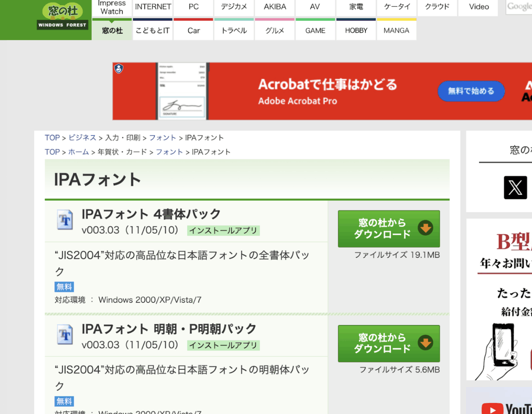Screen dimensions: 532x414
Task: Click the 入力・印刷 breadcrumb text
Action: coord(123,137)
